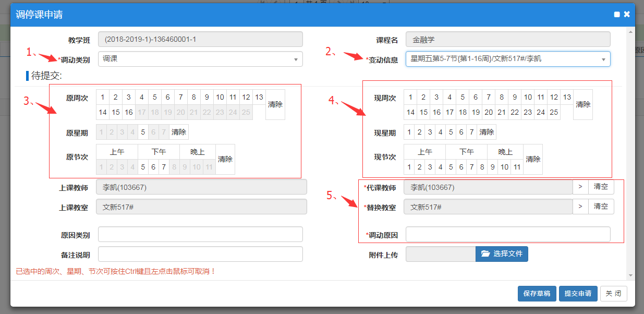Select weekday 3 in 现星期 row

[430, 132]
